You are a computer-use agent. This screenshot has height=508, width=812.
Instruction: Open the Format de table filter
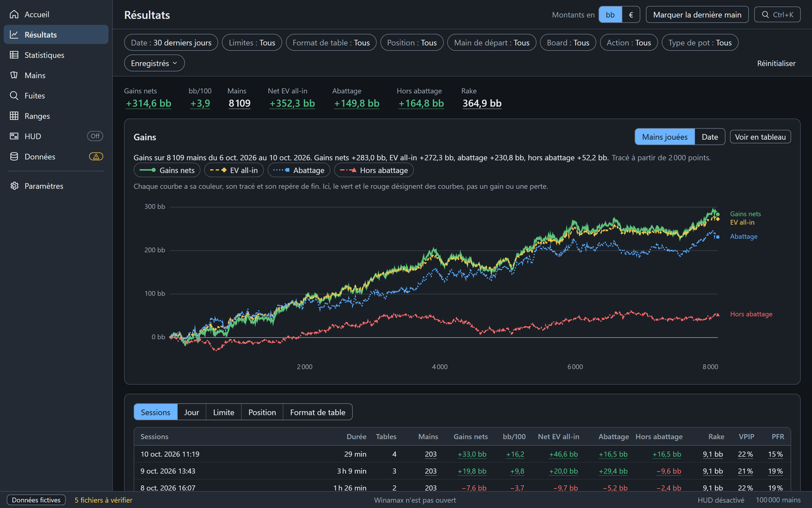[x=331, y=43]
